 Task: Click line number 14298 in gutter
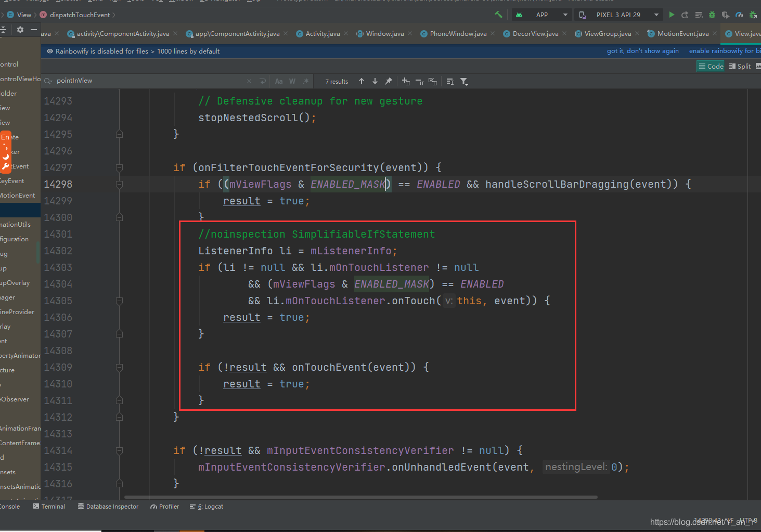pos(58,184)
